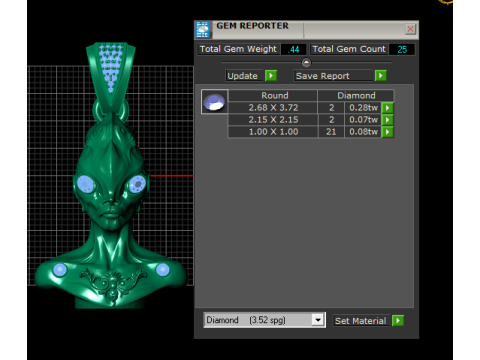Click the GEM REPORTER title bar
The image size is (480, 360).
tap(307, 29)
